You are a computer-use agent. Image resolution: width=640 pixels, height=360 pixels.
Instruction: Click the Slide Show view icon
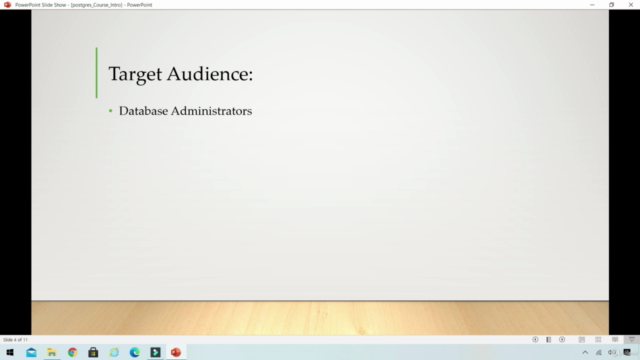(631, 340)
